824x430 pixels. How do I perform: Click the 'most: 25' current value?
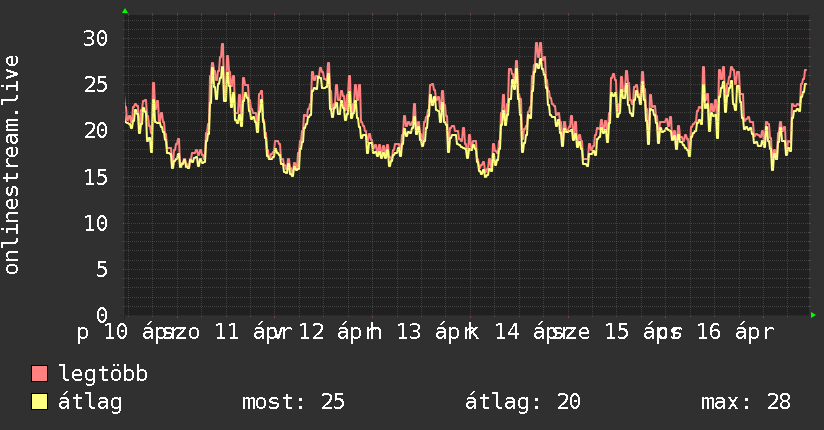point(293,402)
